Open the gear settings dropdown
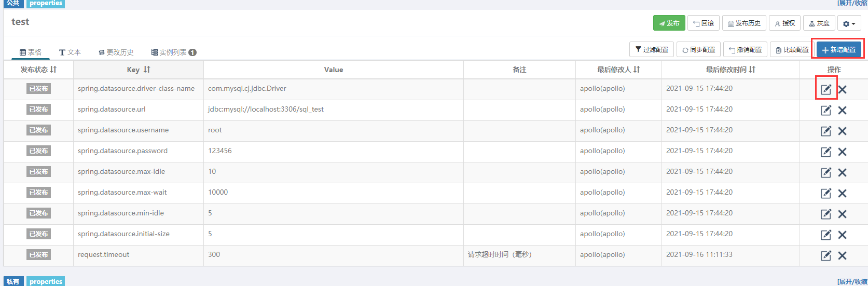The height and width of the screenshot is (286, 868). click(x=849, y=23)
